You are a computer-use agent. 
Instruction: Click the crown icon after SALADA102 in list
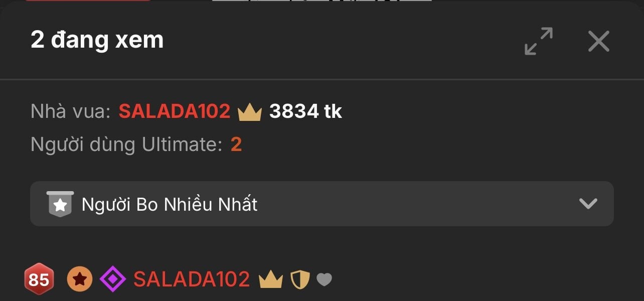(271, 279)
